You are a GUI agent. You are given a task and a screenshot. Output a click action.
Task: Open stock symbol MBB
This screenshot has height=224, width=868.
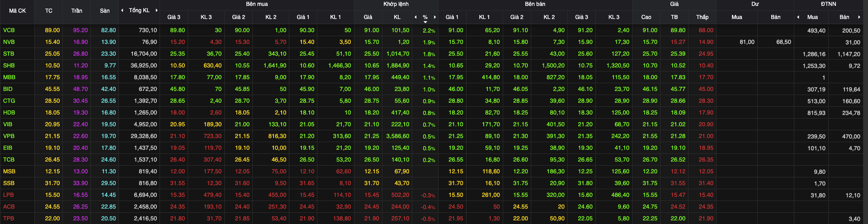pyautogui.click(x=9, y=77)
